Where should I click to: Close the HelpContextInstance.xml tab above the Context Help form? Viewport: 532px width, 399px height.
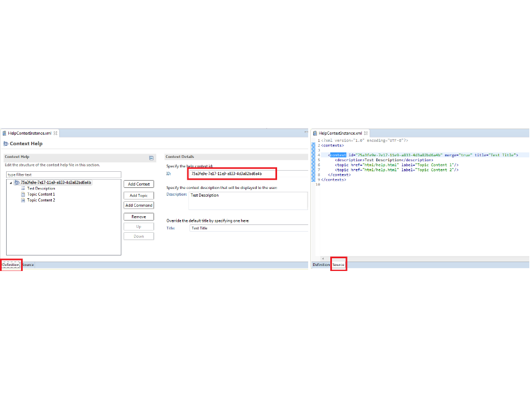pyautogui.click(x=55, y=134)
